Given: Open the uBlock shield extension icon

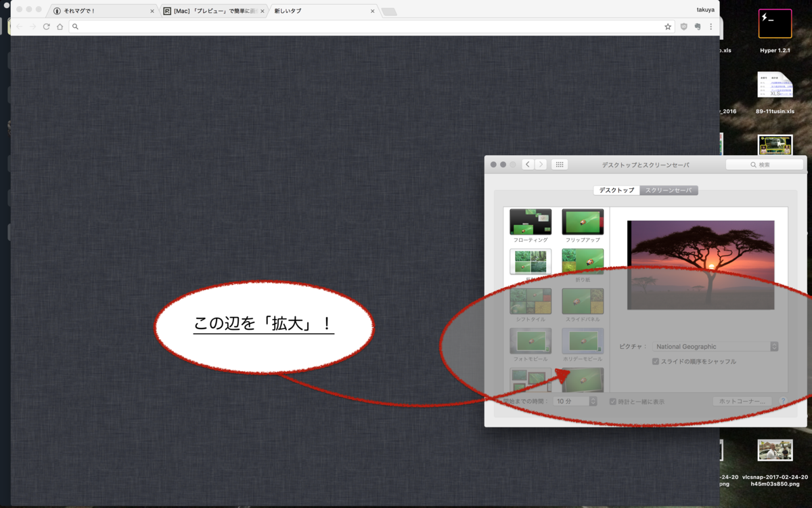Looking at the screenshot, I should 684,26.
